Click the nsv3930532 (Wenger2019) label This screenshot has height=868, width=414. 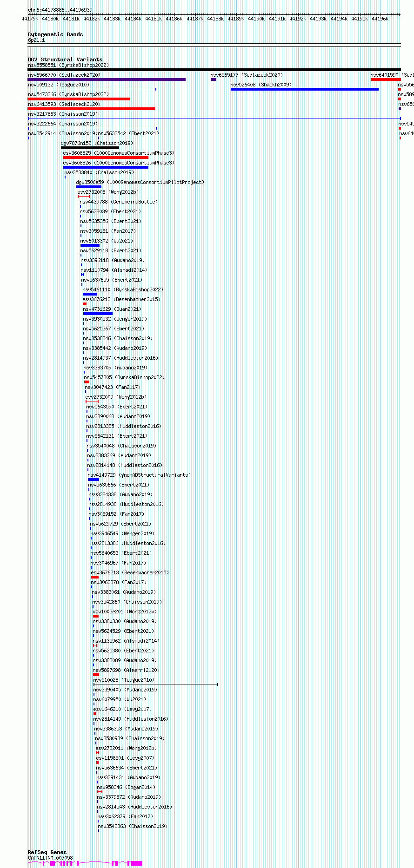point(115,319)
